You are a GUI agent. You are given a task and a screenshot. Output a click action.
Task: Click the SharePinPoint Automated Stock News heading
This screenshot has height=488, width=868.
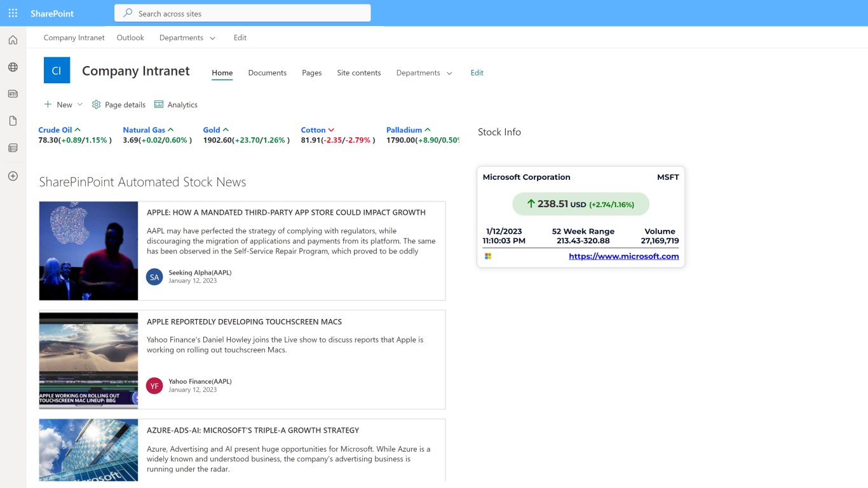pos(142,182)
